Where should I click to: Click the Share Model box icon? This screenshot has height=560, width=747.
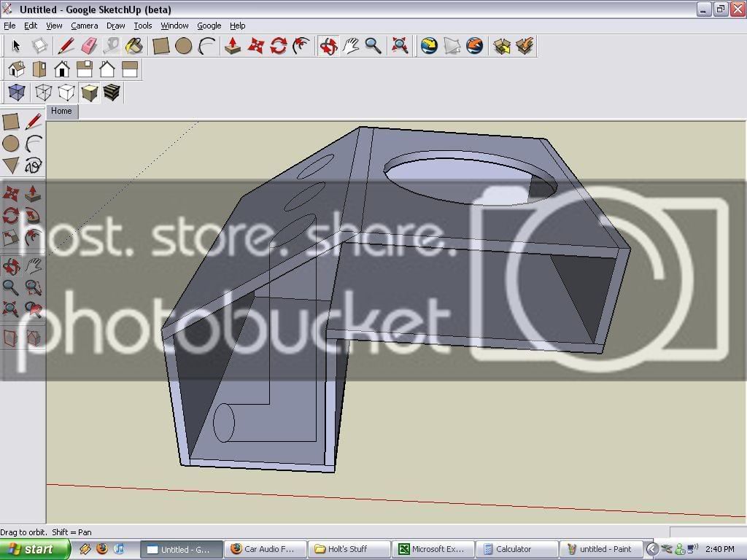click(524, 46)
